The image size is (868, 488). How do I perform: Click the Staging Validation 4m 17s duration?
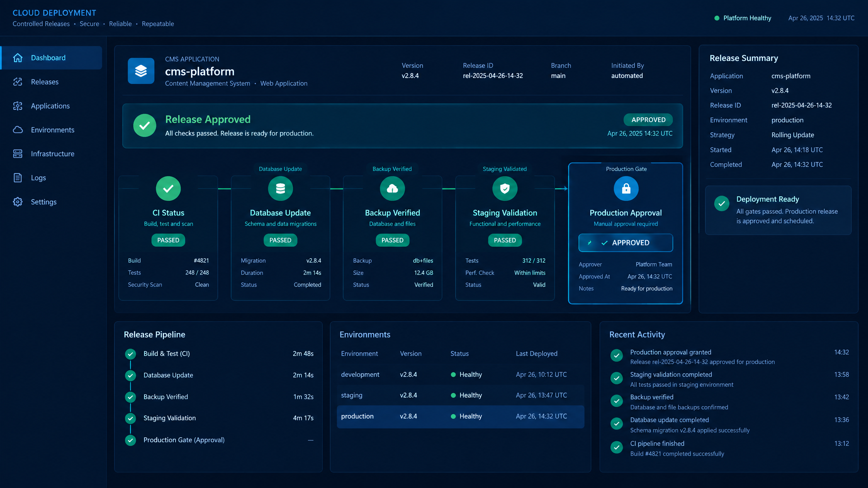point(303,418)
